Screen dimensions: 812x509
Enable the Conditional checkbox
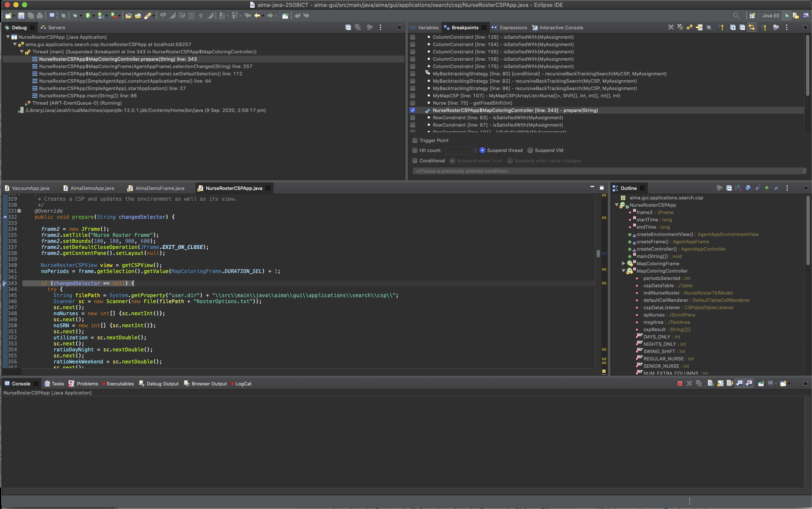tap(415, 161)
